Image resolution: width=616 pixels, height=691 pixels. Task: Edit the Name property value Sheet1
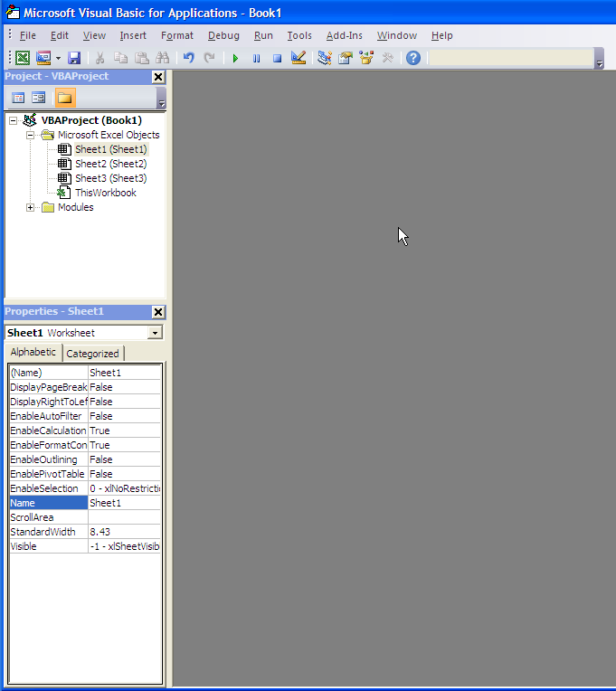[124, 503]
